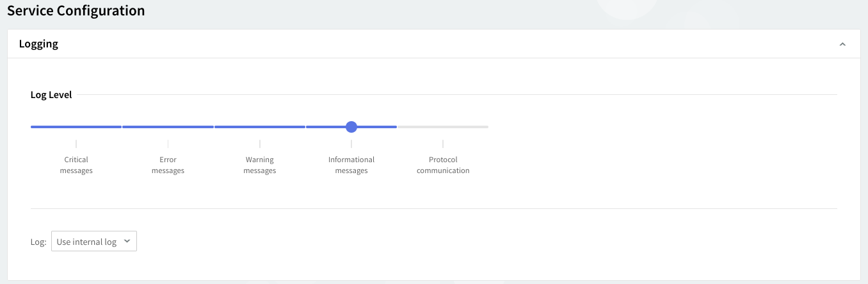
Task: Click the tick mark above Protocol communication
Action: coord(443,144)
